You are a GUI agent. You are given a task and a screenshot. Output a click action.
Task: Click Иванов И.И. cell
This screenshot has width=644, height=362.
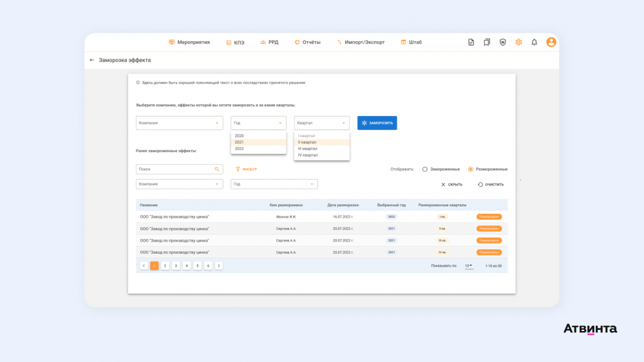pyautogui.click(x=287, y=216)
